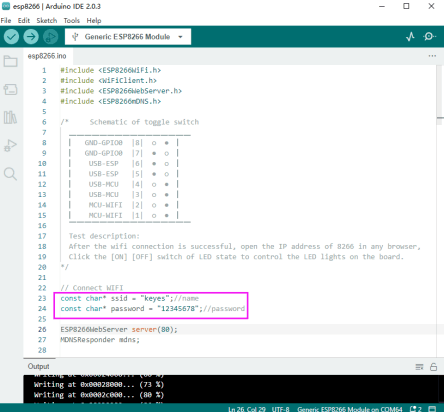This screenshot has width=445, height=412.
Task: Open the Library Manager sidebar
Action: click(x=10, y=117)
